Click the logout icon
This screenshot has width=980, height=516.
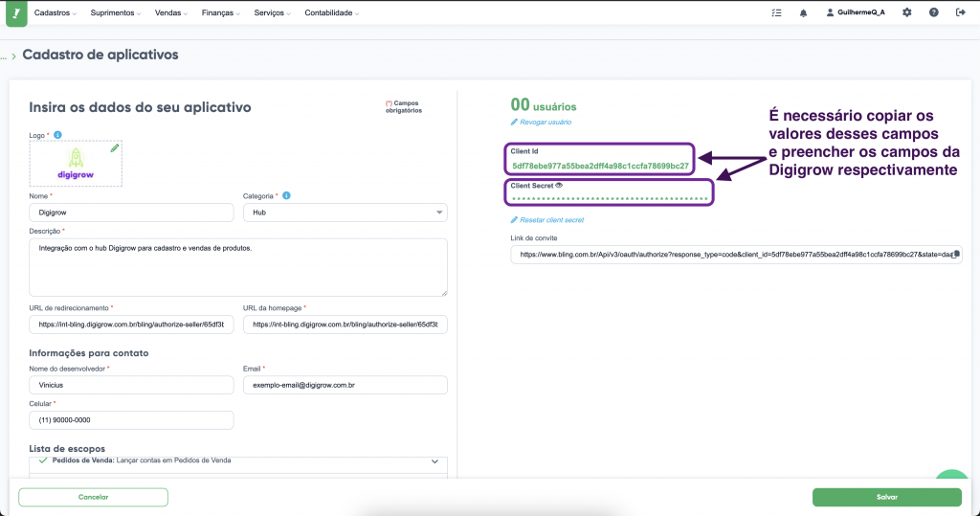pyautogui.click(x=961, y=13)
